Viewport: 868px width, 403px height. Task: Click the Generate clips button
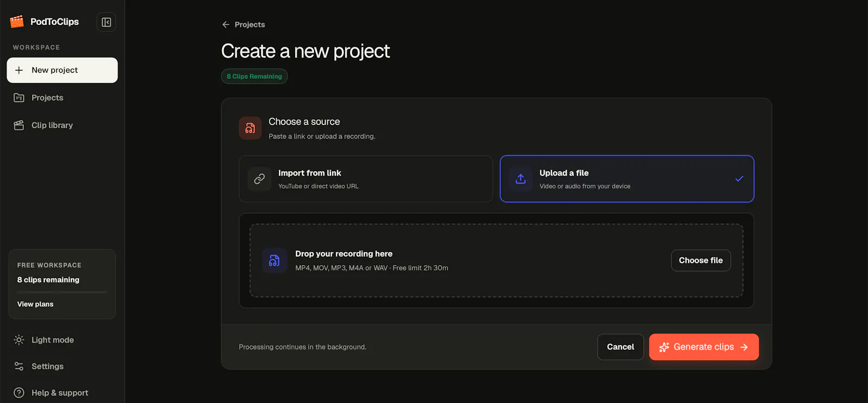click(x=704, y=347)
